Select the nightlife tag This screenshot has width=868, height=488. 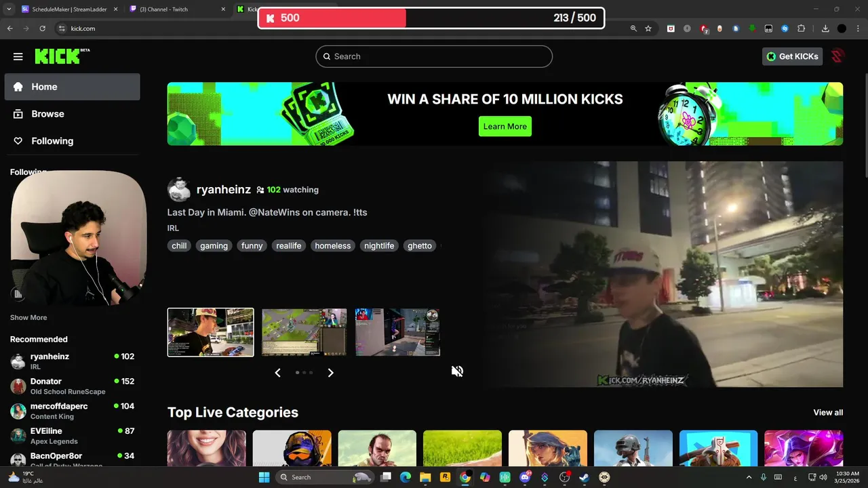(x=378, y=246)
